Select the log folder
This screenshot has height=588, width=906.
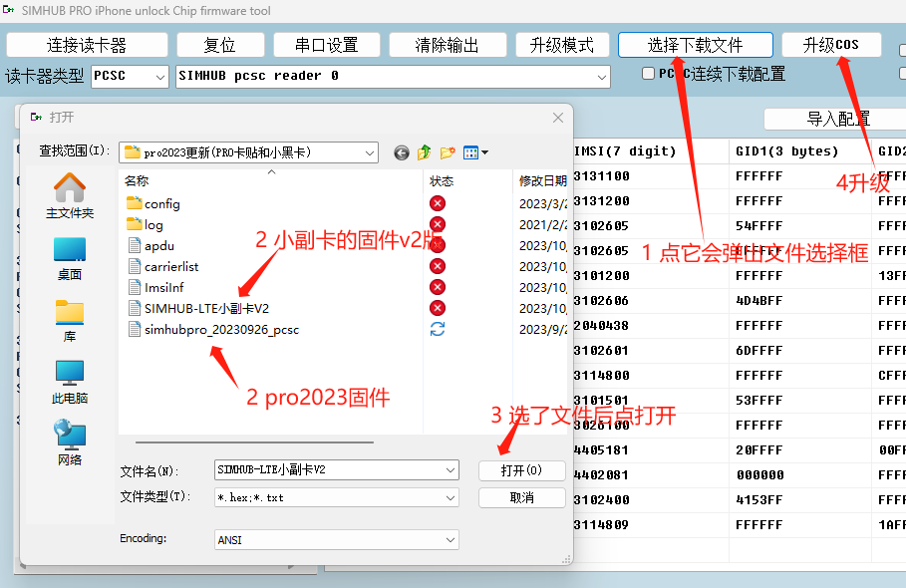(x=145, y=224)
